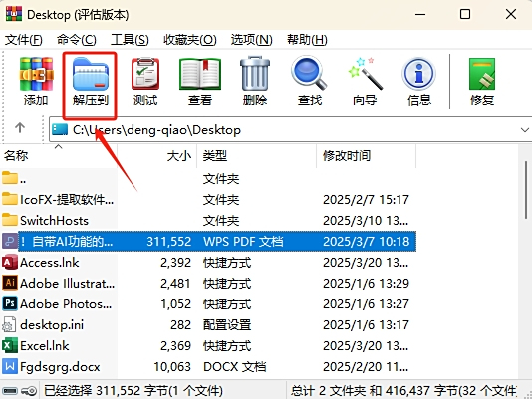
Task: Open the 命令(C) menu
Action: pyautogui.click(x=77, y=40)
